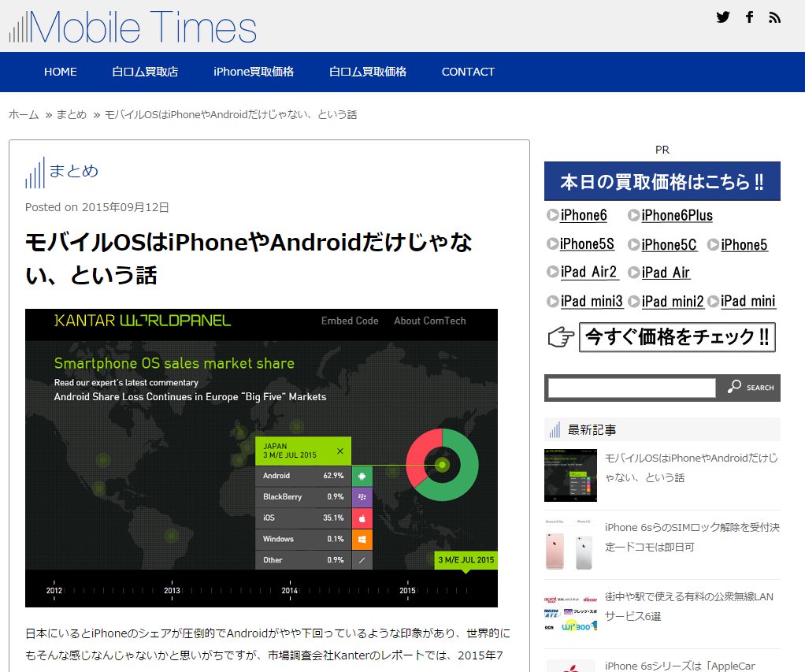Select the 2013 mark on the timeline
The width and height of the screenshot is (805, 672).
click(172, 590)
